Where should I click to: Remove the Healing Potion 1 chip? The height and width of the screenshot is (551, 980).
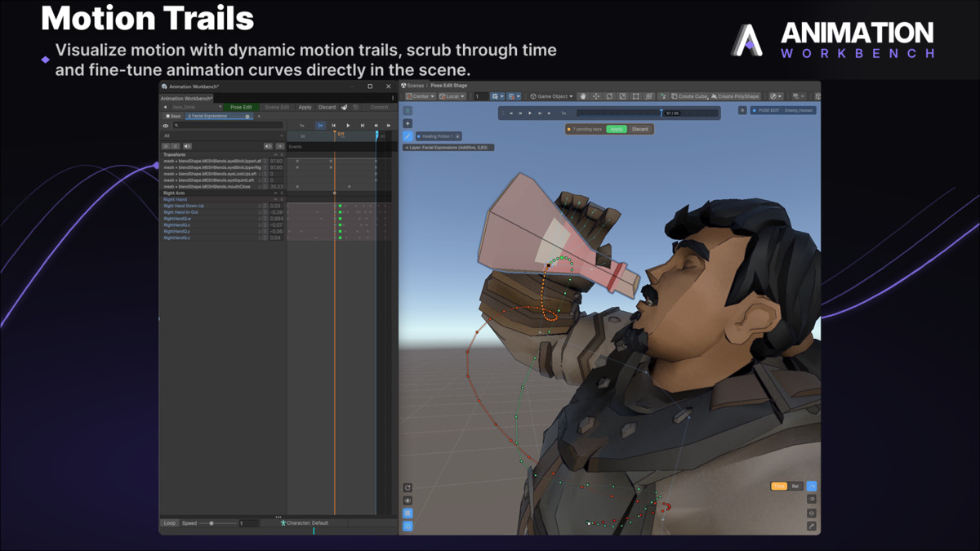[x=457, y=136]
